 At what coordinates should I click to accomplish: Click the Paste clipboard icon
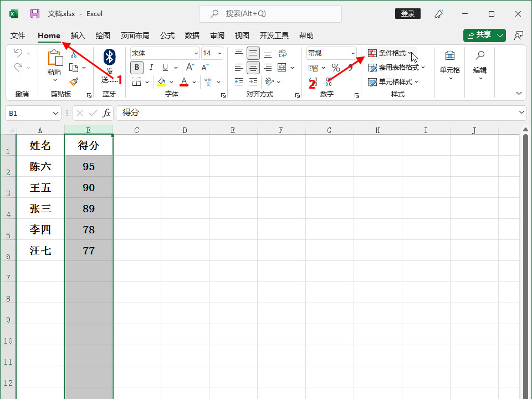(x=55, y=58)
